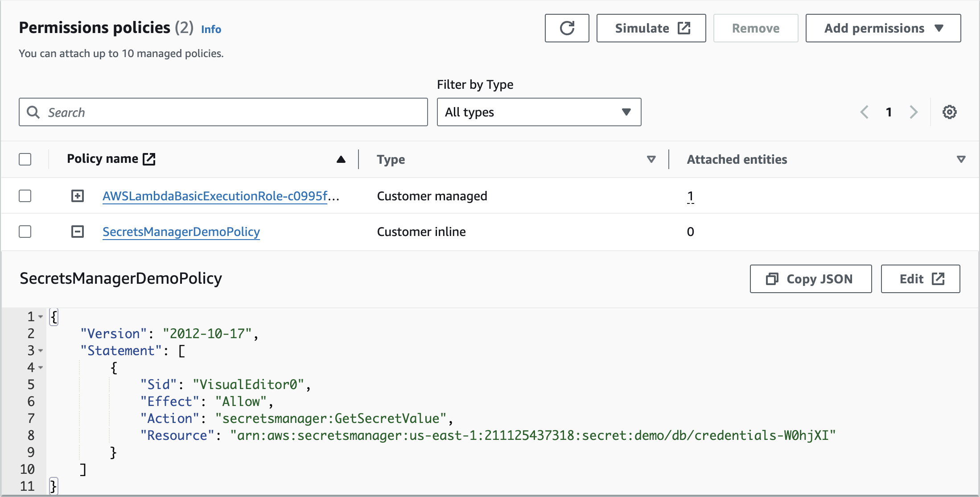The width and height of the screenshot is (980, 497).
Task: Click Copy JSON button
Action: (810, 279)
